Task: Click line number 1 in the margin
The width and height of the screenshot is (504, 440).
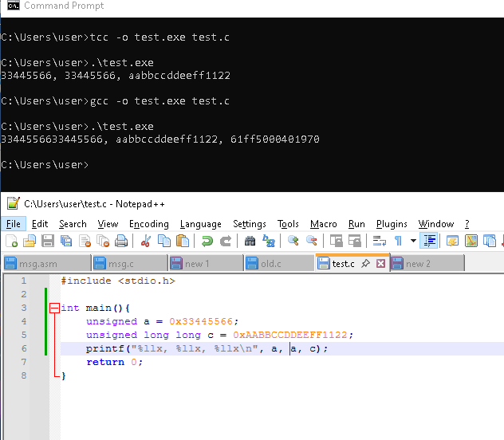Action: pos(24,281)
